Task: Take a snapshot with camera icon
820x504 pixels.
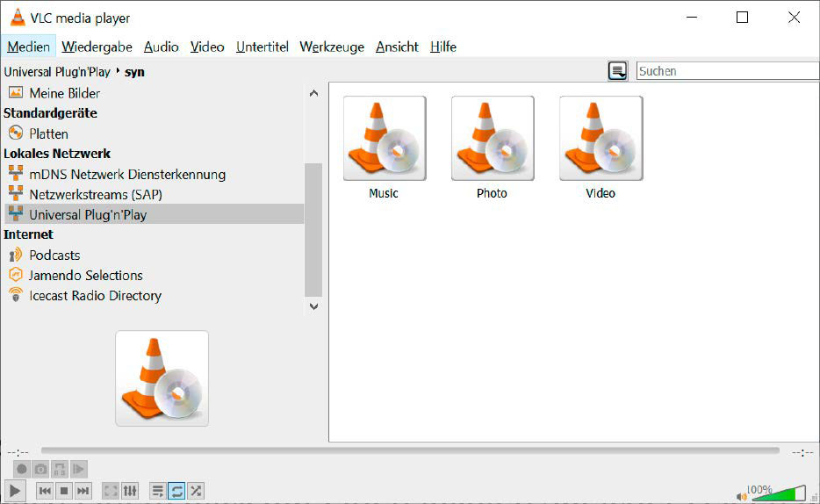Action: pyautogui.click(x=40, y=469)
